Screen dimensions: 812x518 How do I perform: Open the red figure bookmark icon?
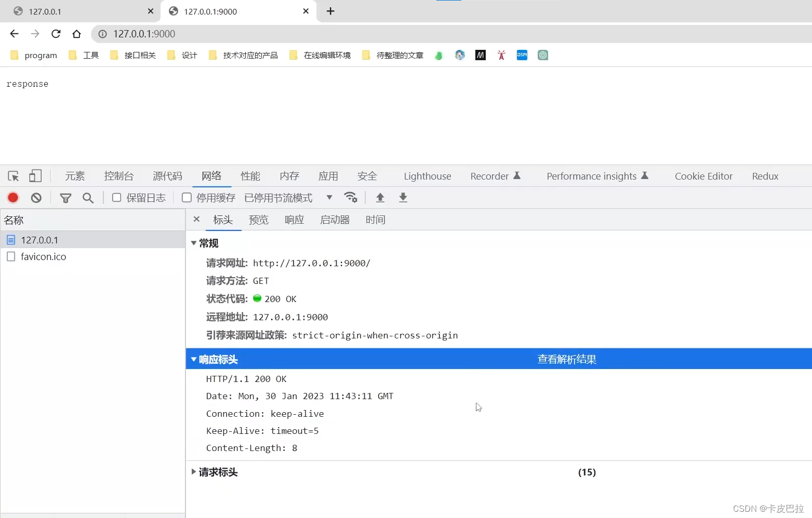point(501,55)
